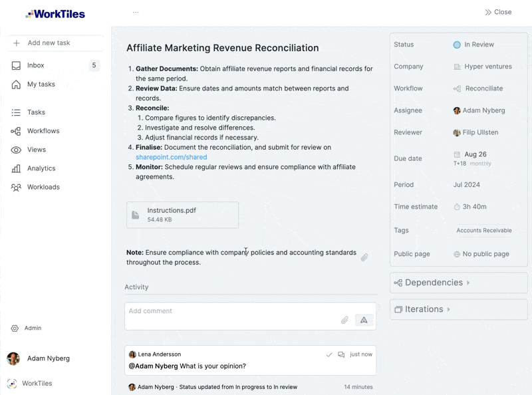Expand the Iterations section

[424, 309]
